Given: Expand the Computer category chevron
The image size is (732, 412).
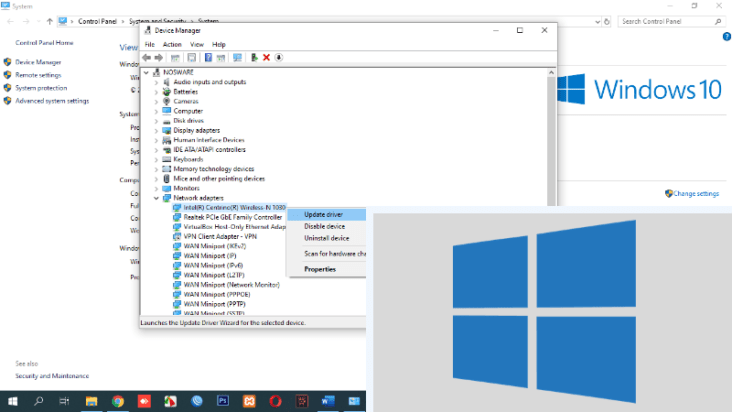Looking at the screenshot, I should 156,111.
